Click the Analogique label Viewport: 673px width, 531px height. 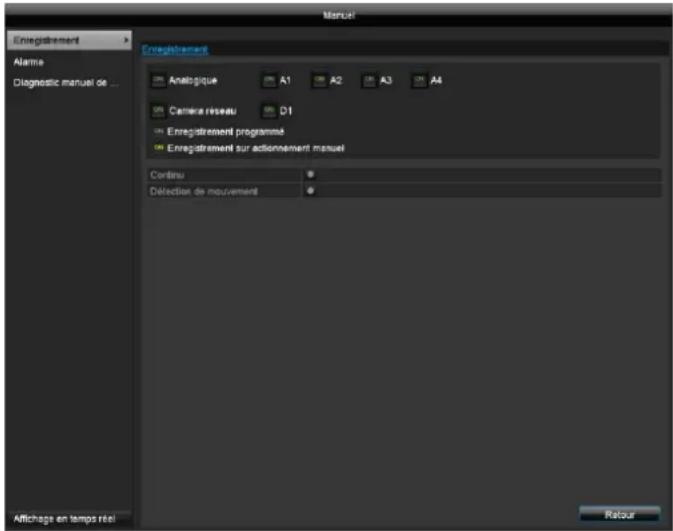pyautogui.click(x=193, y=81)
